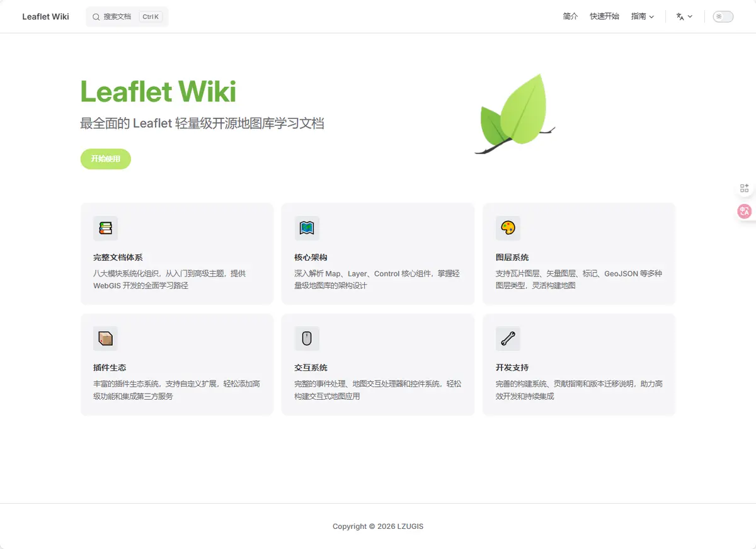This screenshot has width=756, height=549.
Task: Click description starting 支持瓦片图层、矢量图层
Action: click(x=579, y=280)
